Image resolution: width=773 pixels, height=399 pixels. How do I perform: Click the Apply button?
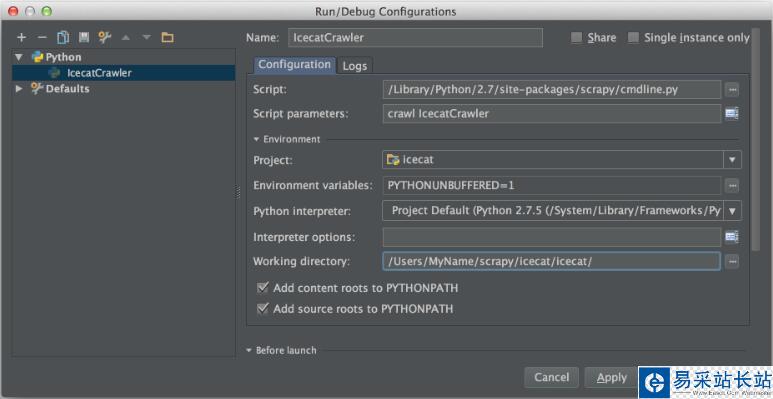(612, 378)
